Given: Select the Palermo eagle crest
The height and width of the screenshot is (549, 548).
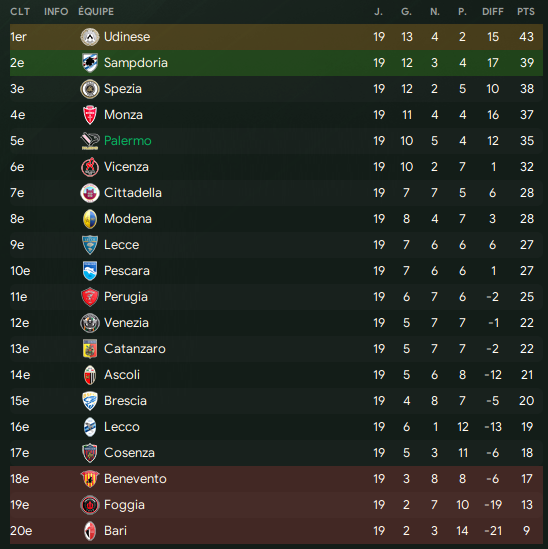Looking at the screenshot, I should [90, 141].
